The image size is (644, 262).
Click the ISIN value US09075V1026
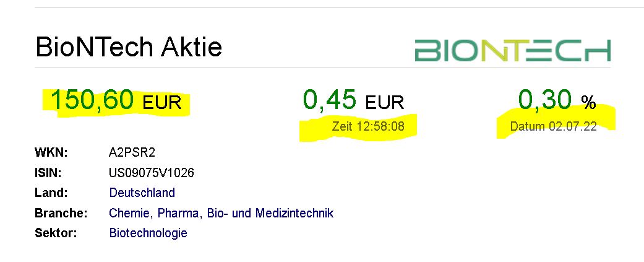151,173
